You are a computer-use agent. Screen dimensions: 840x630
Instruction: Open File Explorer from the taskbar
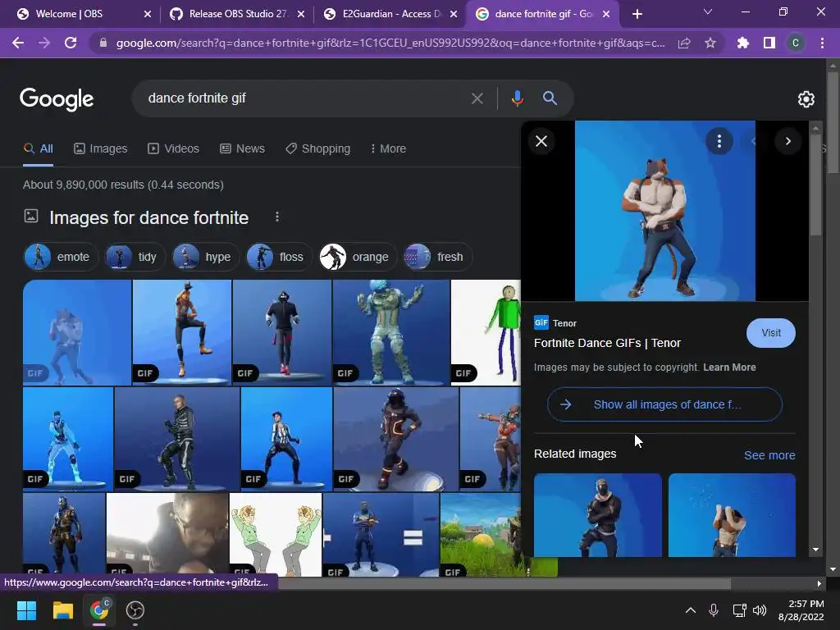[x=62, y=610]
